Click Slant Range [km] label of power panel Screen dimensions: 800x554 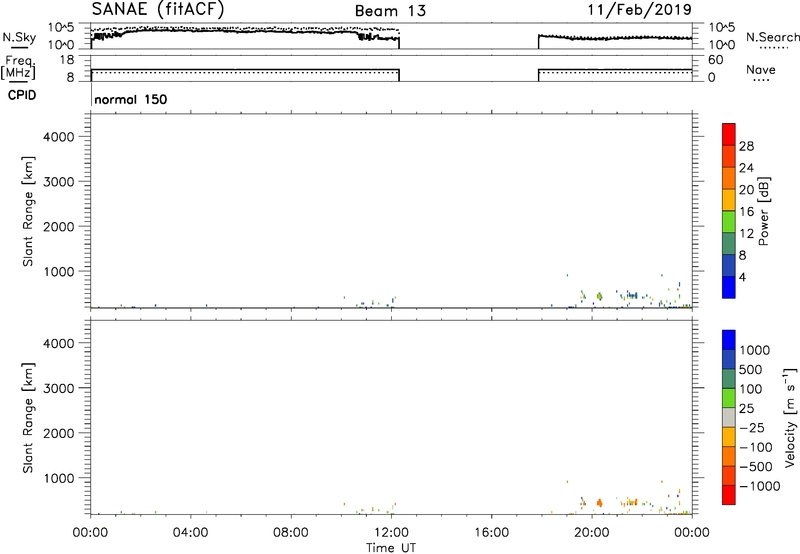point(28,211)
